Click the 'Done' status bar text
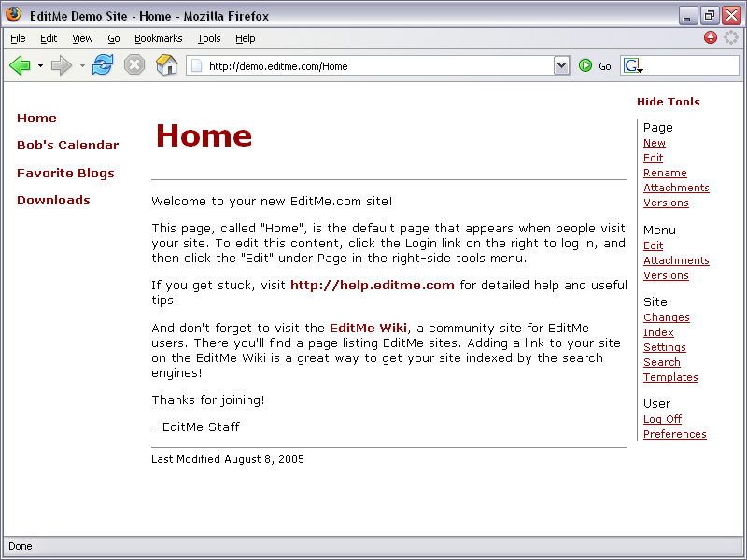747x560 pixels. (21, 546)
